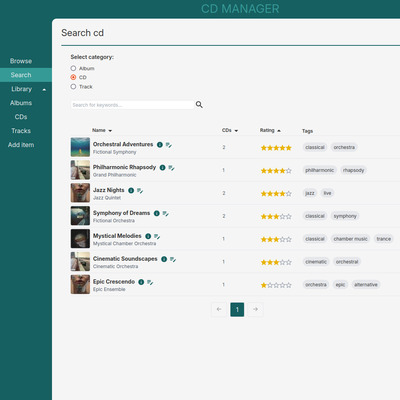Click the 'Fictional Symphony' artist text
Viewport: 400px width, 400px height.
[115, 152]
